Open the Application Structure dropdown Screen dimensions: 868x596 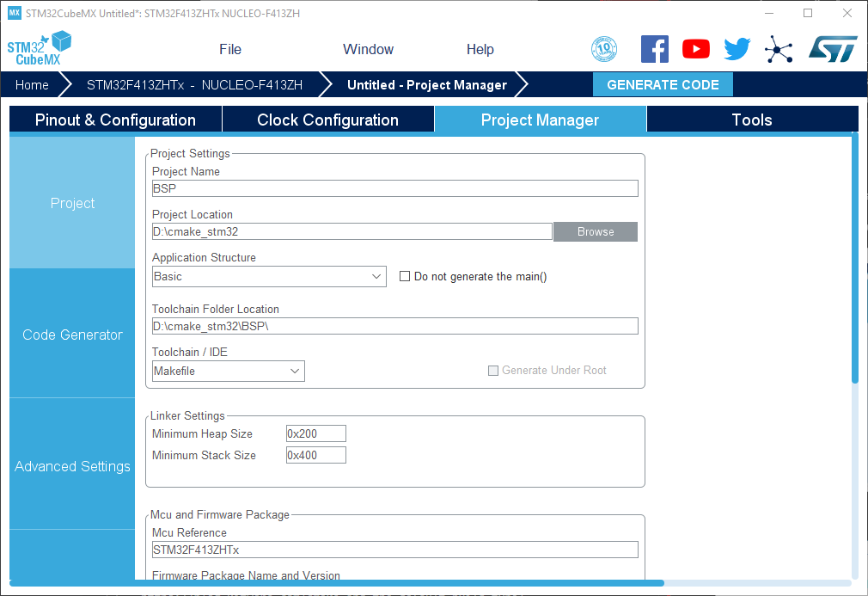pos(269,276)
